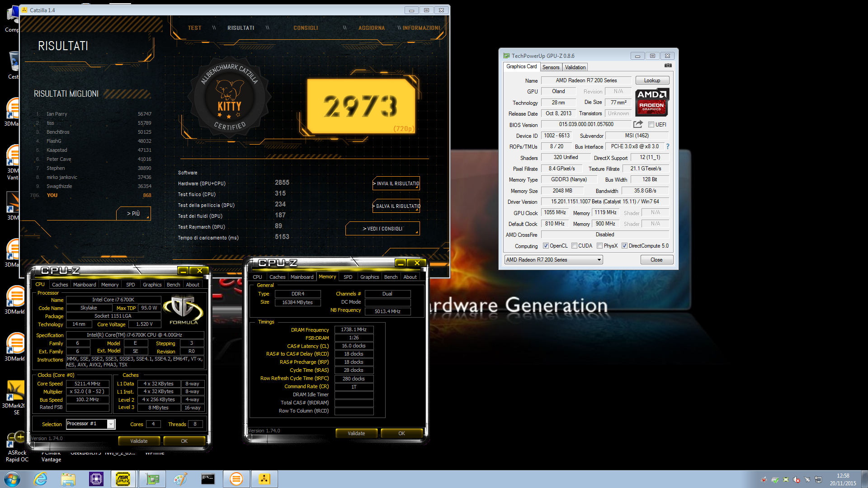Click the GPU-Z title bar app icon
The width and height of the screenshot is (868, 488).
(506, 56)
